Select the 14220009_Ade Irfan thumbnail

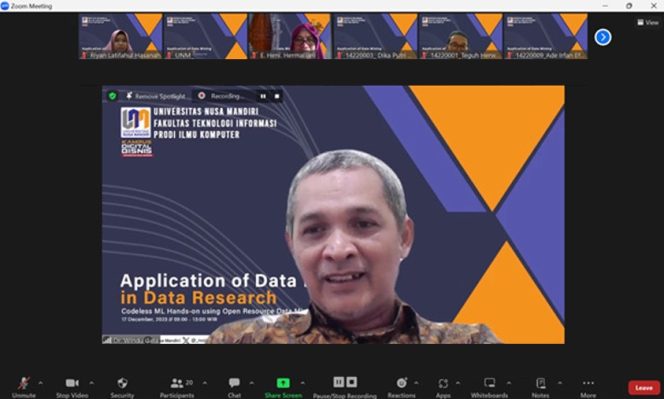click(546, 36)
